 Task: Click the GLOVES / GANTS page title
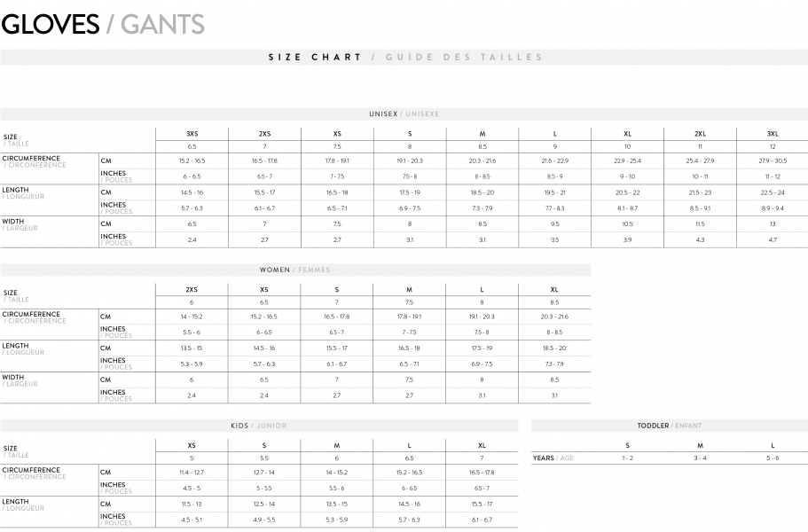pyautogui.click(x=103, y=24)
